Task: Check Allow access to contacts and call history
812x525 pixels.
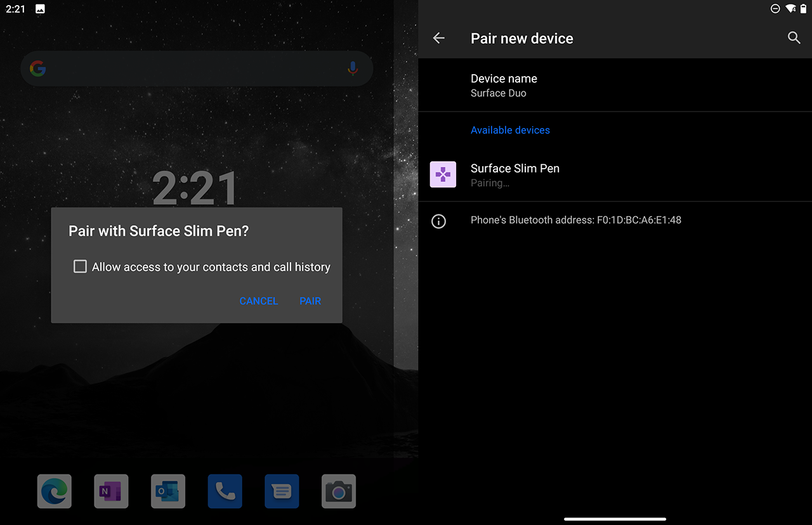Action: coord(80,266)
